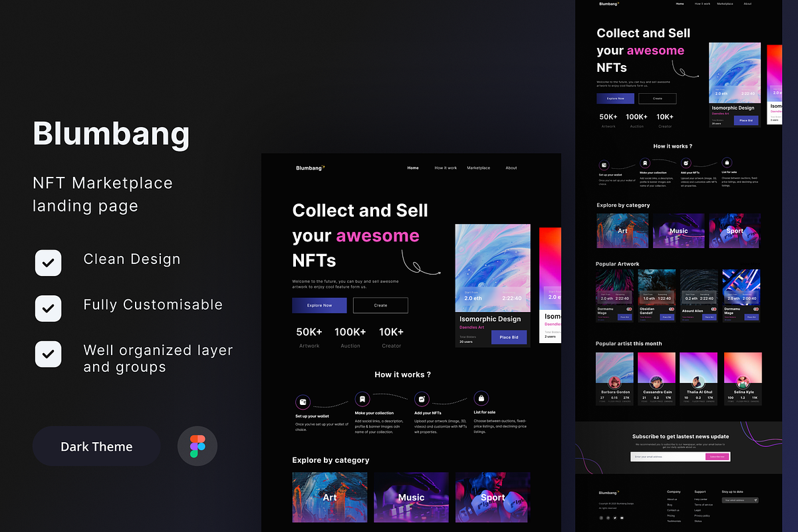Select the wallet icon under How it works

pyautogui.click(x=303, y=402)
